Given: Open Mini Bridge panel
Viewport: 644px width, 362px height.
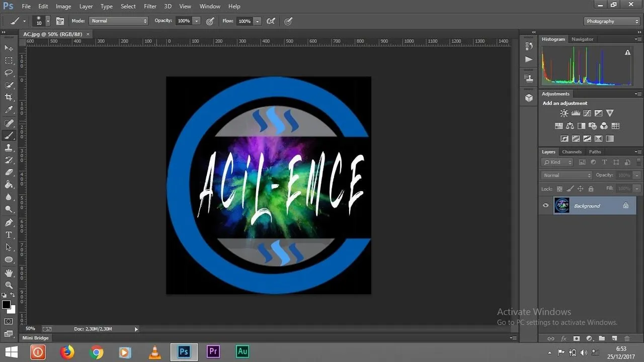Looking at the screenshot, I should tap(35, 338).
